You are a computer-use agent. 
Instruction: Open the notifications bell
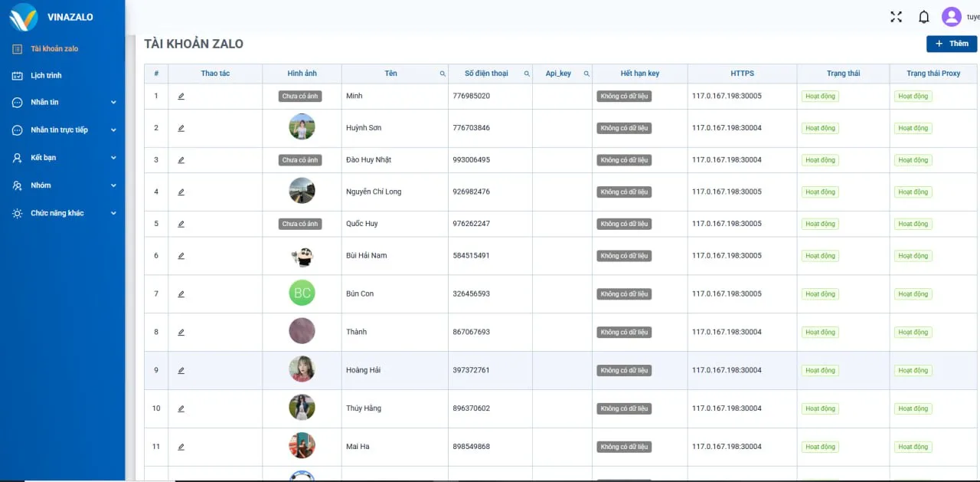tap(924, 17)
